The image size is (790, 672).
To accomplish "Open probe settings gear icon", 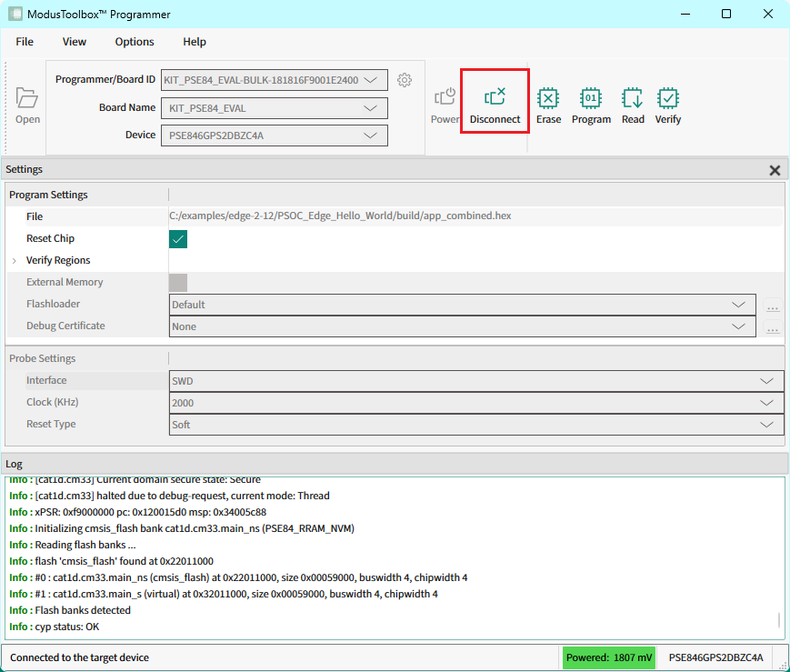I will tap(405, 80).
